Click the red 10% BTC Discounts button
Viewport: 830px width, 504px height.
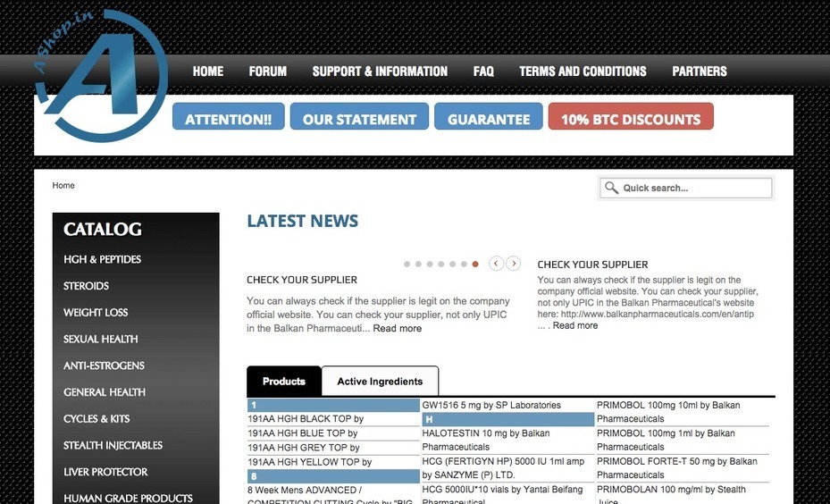631,118
